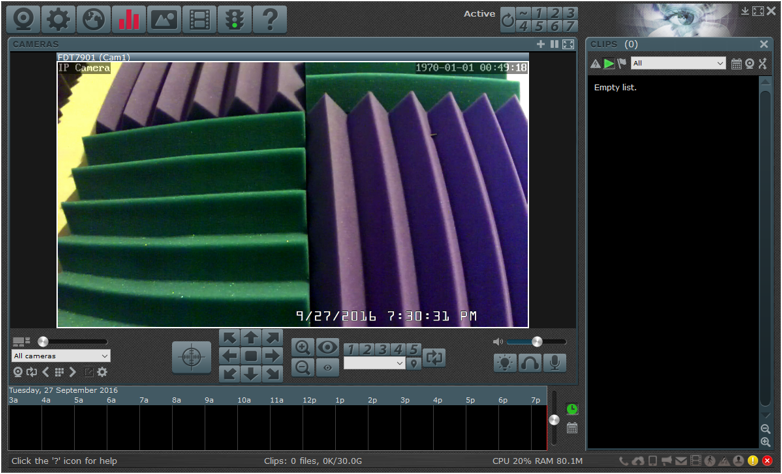Click the headphones listen button

coord(530,362)
